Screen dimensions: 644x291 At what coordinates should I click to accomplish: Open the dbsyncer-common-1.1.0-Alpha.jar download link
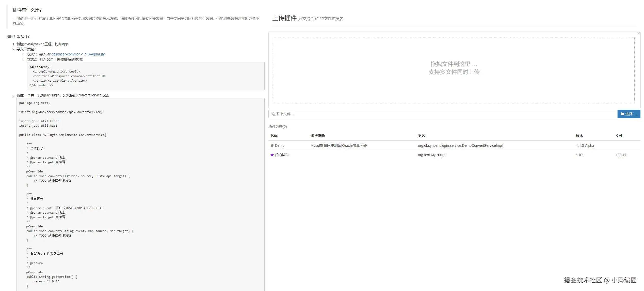click(x=78, y=54)
